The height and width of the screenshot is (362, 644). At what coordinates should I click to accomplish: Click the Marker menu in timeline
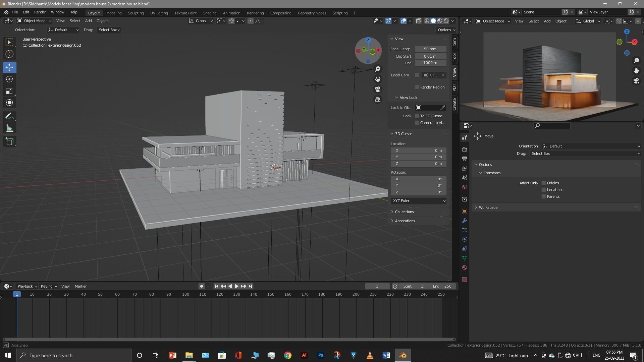click(x=80, y=286)
